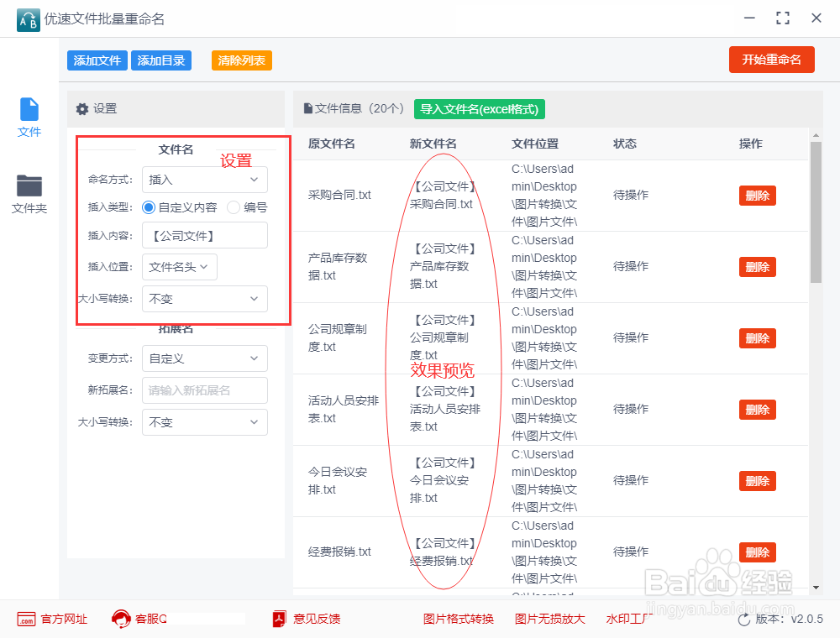Viewport: 840px width, 638px height.
Task: Click the version refresh icon
Action: point(744,620)
